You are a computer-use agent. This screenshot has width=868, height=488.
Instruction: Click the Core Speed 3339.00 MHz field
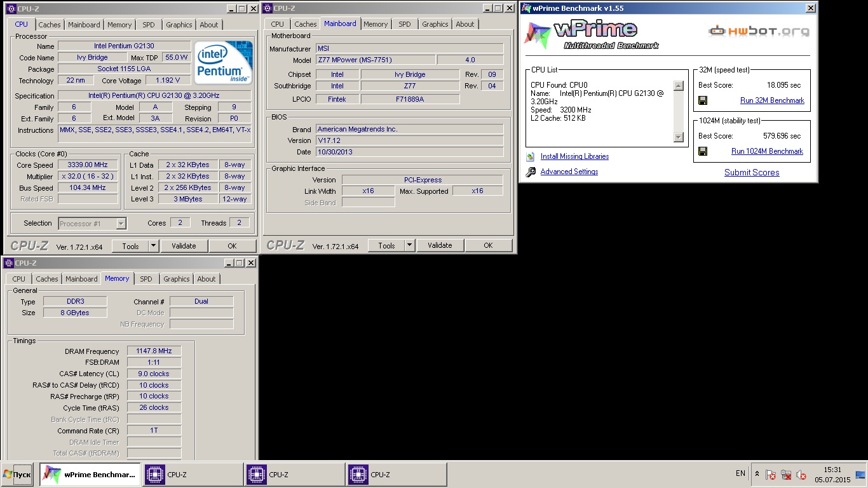click(88, 165)
